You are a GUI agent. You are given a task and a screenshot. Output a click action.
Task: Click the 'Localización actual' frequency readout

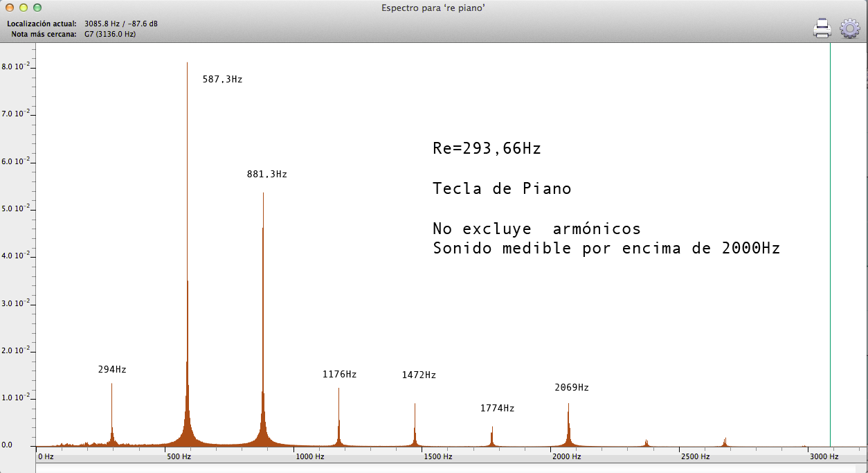pos(120,24)
